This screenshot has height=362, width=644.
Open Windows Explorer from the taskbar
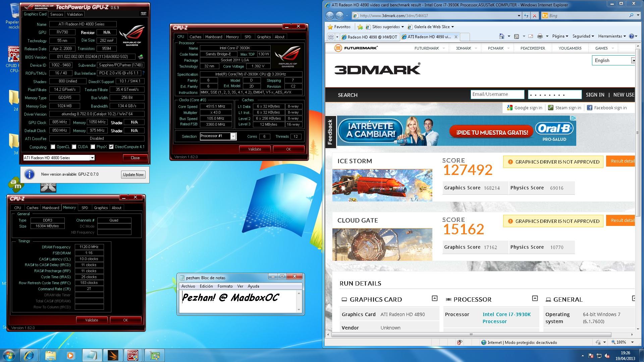[x=50, y=355]
